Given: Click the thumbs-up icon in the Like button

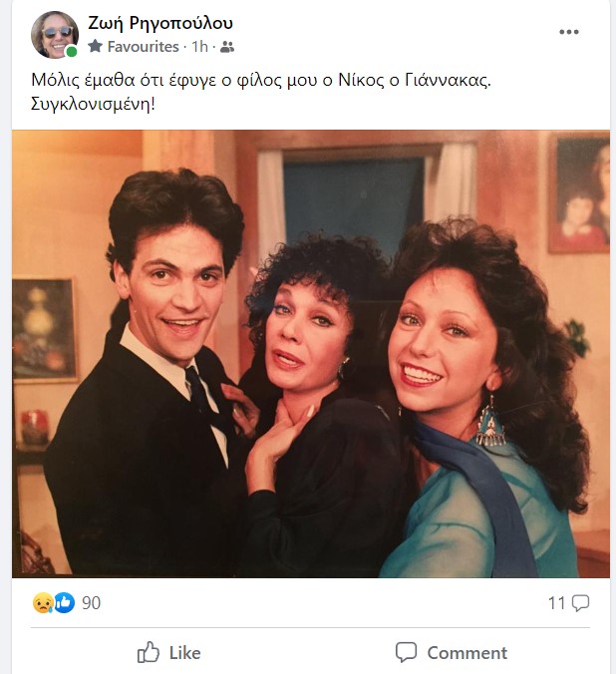Looking at the screenshot, I should click(x=149, y=653).
